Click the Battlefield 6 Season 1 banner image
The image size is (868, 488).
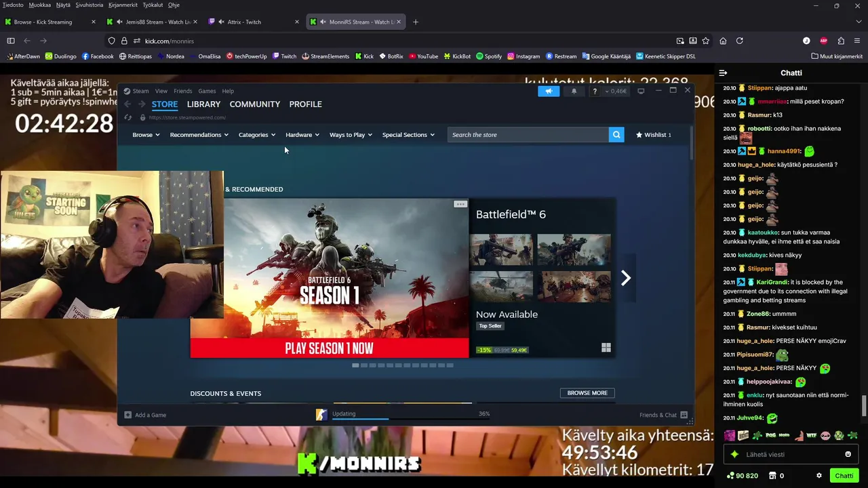coord(329,278)
